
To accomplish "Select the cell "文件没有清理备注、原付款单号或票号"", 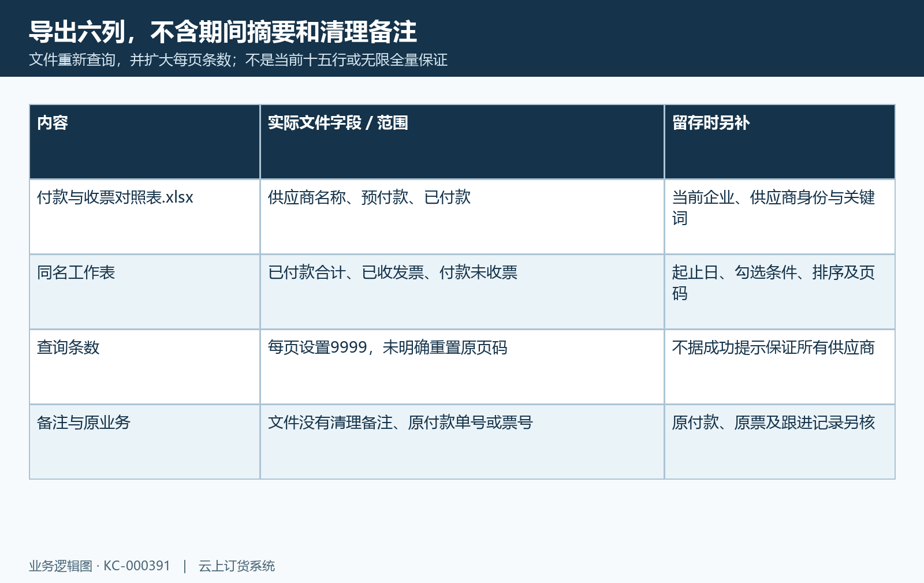I will click(462, 442).
